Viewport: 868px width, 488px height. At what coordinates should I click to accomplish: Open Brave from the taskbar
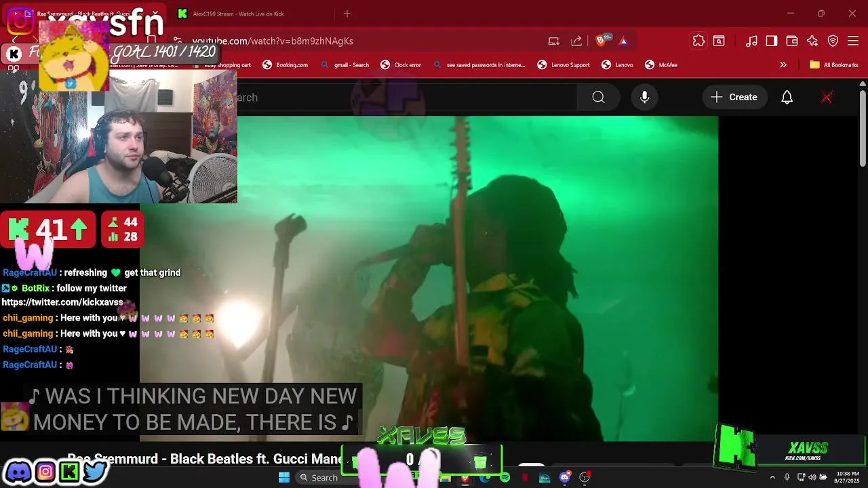[x=465, y=478]
